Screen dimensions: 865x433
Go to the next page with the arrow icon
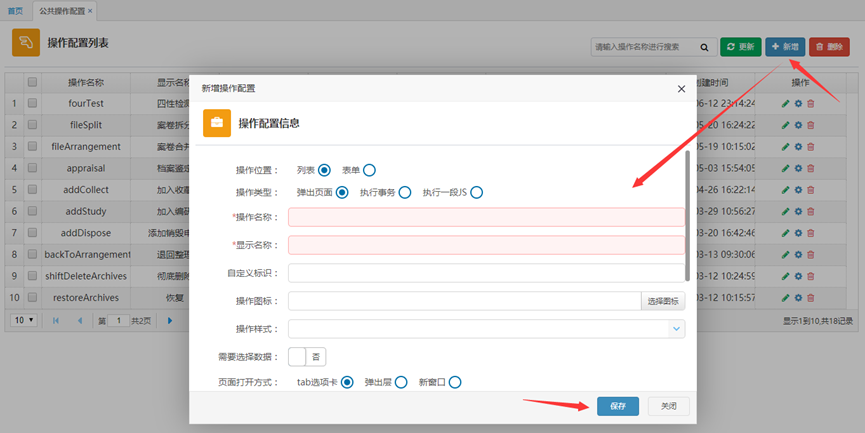pos(170,320)
